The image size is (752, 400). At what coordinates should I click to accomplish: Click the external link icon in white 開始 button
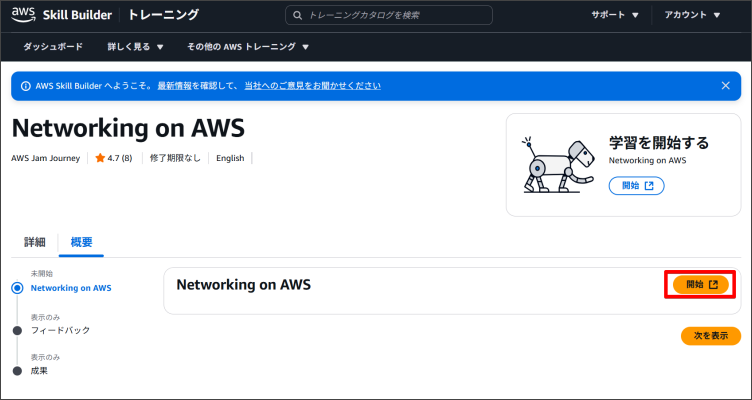pyautogui.click(x=649, y=186)
